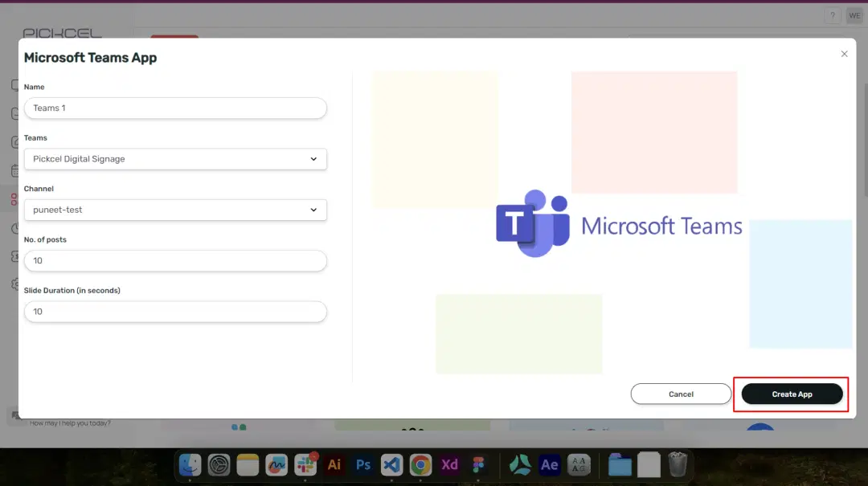
Task: Open Slack from the dock
Action: click(305, 464)
